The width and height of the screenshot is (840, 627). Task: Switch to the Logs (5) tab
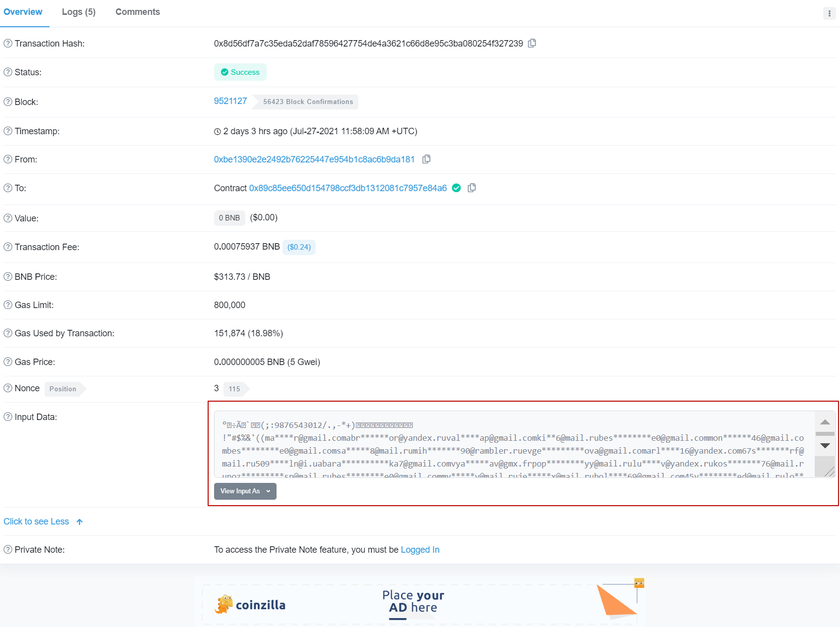(78, 12)
